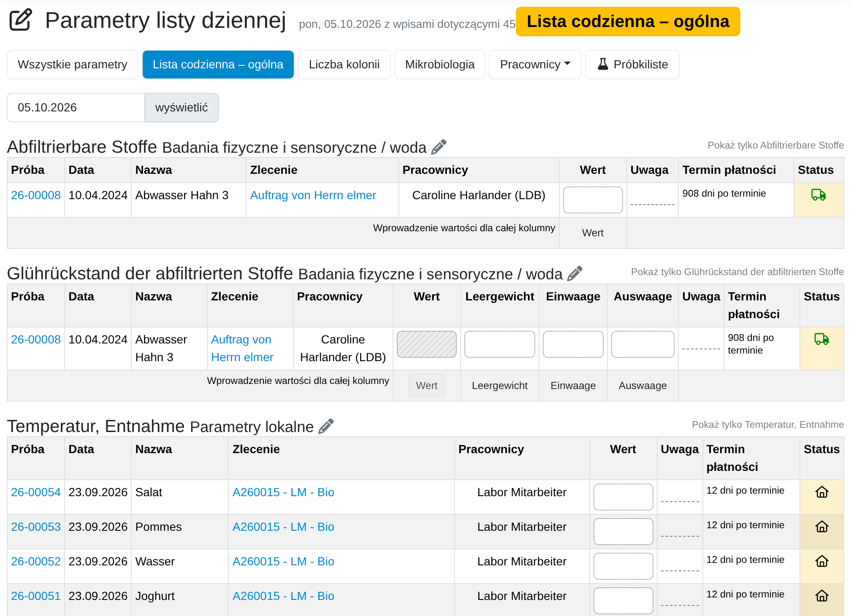Expand the Pracownicy dropdown

coord(535,65)
